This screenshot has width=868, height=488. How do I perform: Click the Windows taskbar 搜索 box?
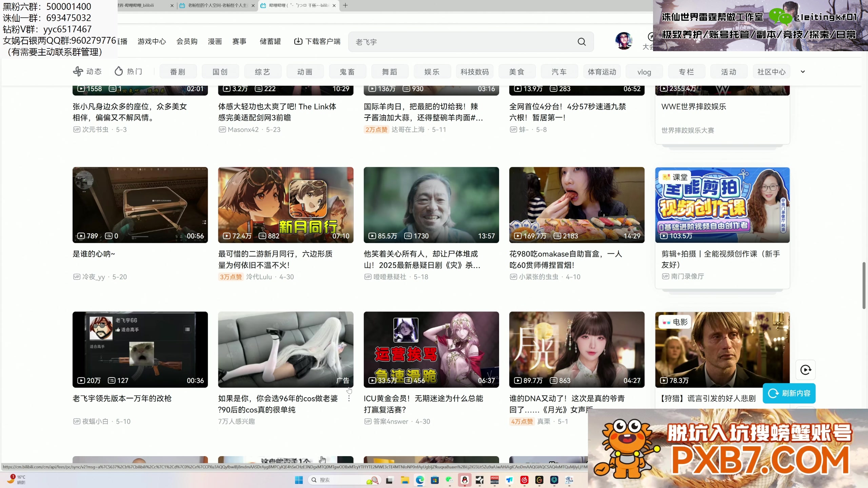344,480
